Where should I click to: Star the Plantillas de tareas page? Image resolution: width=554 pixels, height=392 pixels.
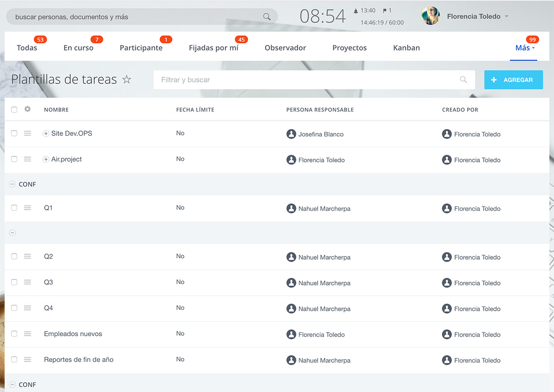point(126,80)
